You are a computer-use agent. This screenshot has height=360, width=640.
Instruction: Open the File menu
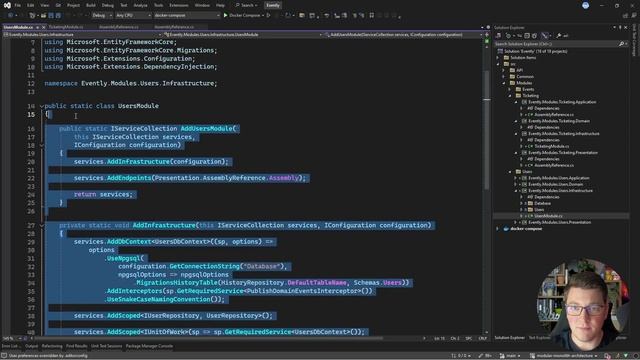click(x=18, y=5)
